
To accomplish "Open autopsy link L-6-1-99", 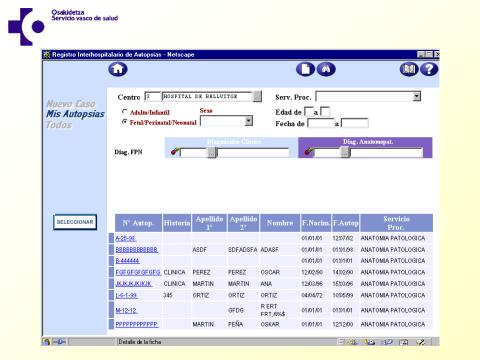I will click(126, 295).
